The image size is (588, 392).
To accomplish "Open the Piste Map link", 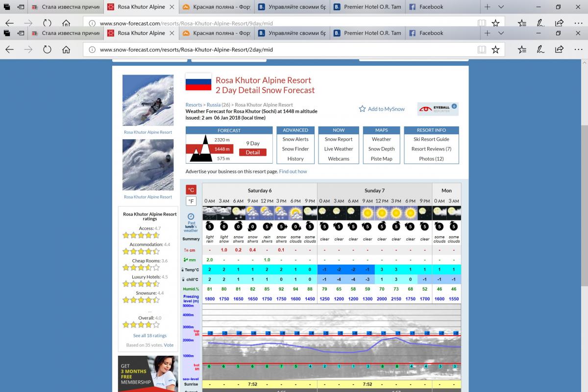I will pos(381,159).
